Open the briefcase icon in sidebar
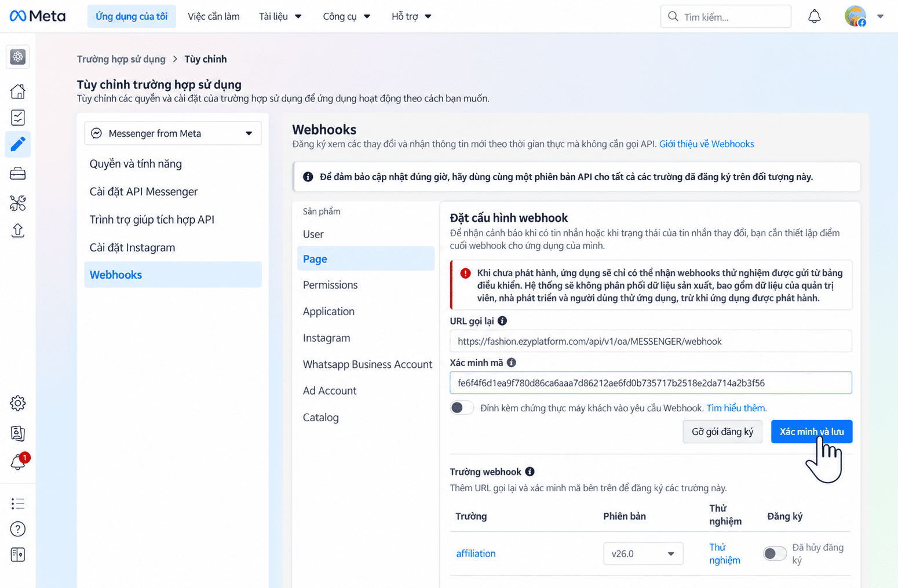Viewport: 898px width, 588px height. (18, 173)
